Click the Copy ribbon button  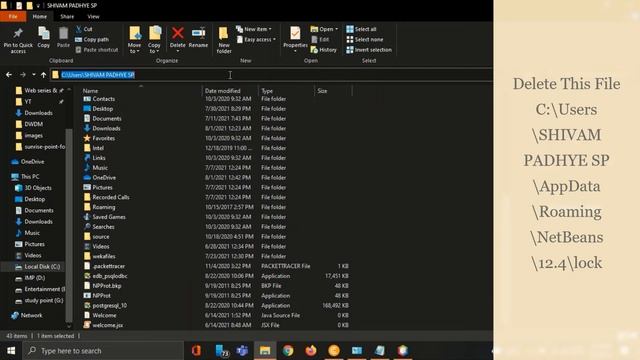(x=44, y=38)
